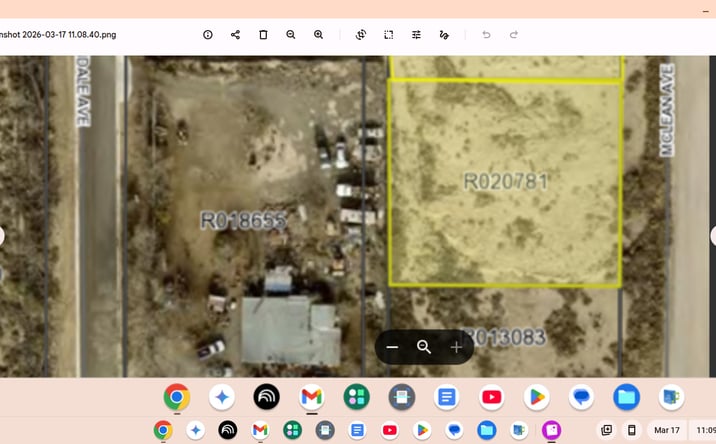The height and width of the screenshot is (444, 716).
Task: Open the Tote holding space
Action: [x=607, y=430]
